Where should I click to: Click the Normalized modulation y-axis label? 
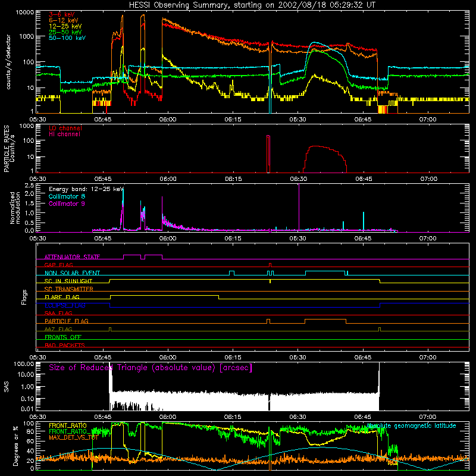click(x=15, y=208)
